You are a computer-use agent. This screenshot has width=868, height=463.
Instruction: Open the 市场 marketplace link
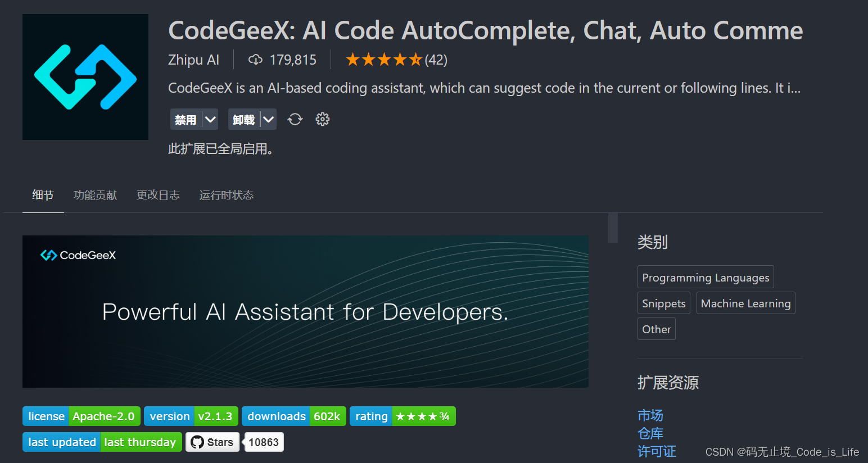tap(650, 415)
